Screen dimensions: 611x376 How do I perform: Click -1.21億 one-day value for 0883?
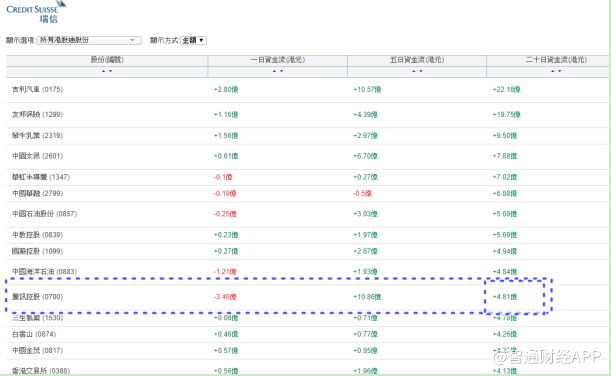(x=225, y=271)
